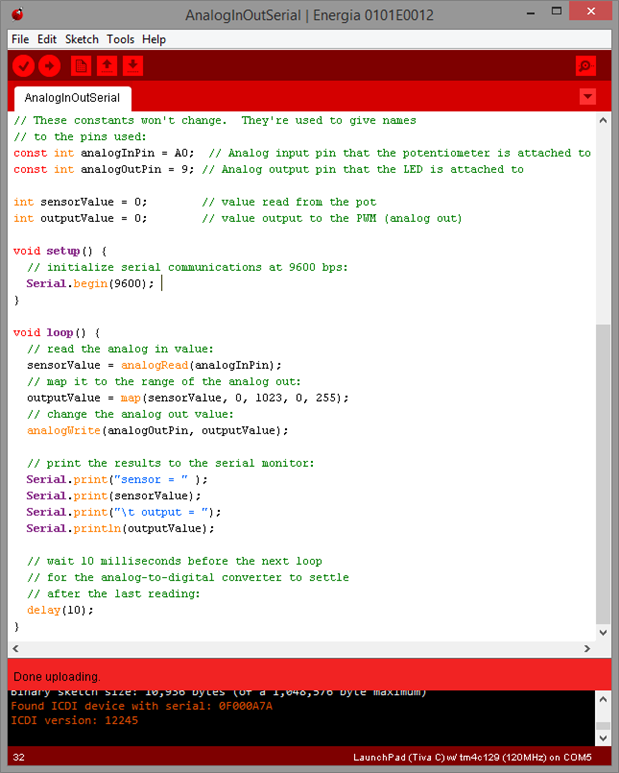Click the Verify checkmark button
Screen dimensions: 619x773
pyautogui.click(x=23, y=66)
